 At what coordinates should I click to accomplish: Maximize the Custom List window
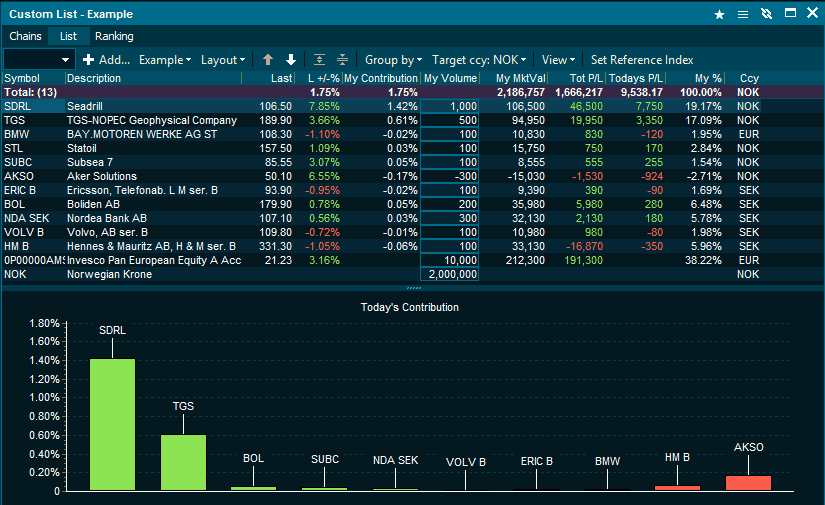pos(790,13)
